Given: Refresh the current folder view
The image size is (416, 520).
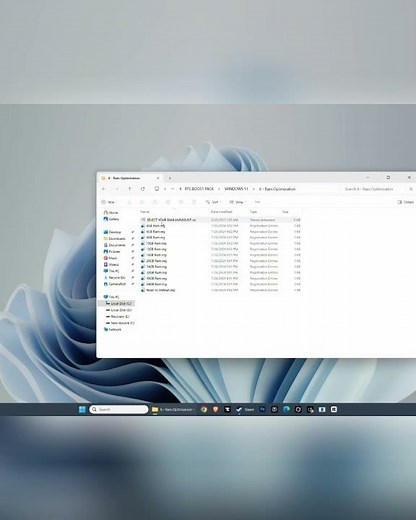Looking at the screenshot, I should click(x=143, y=189).
